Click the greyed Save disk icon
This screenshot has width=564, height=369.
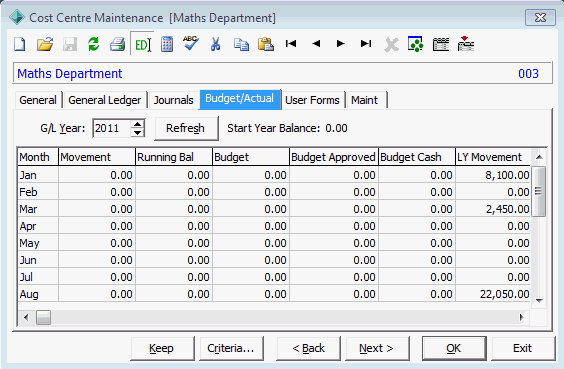coord(70,45)
